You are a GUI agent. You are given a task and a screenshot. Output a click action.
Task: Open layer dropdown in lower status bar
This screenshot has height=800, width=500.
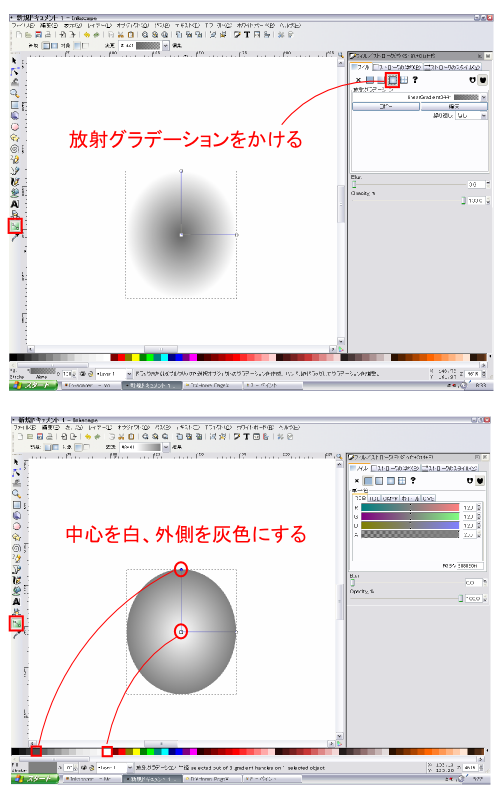pos(130,767)
